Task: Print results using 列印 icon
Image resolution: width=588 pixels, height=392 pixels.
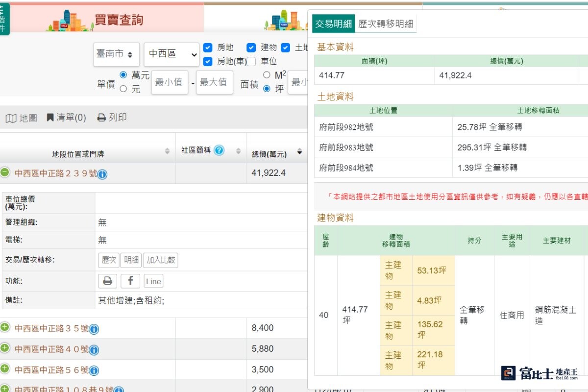Action: (x=112, y=118)
